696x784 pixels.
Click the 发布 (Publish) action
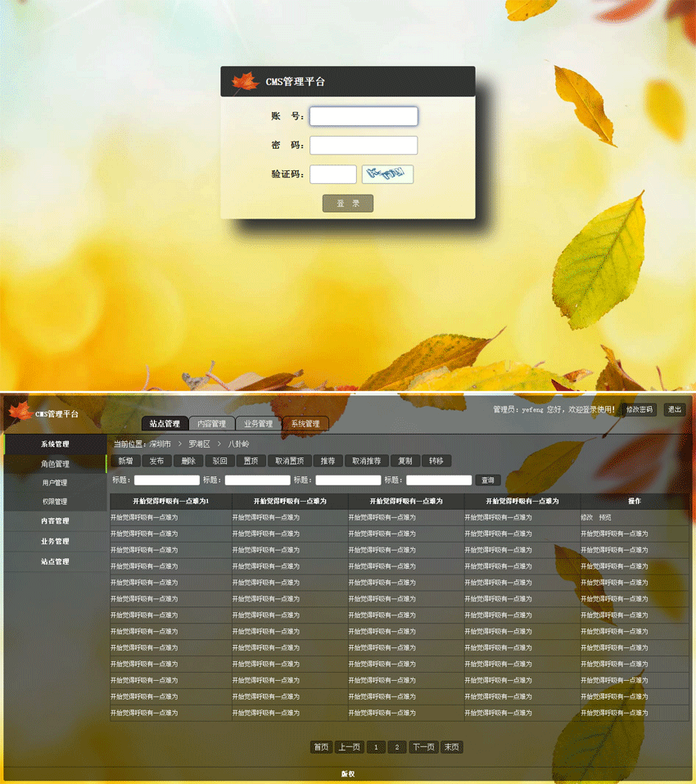[x=156, y=461]
